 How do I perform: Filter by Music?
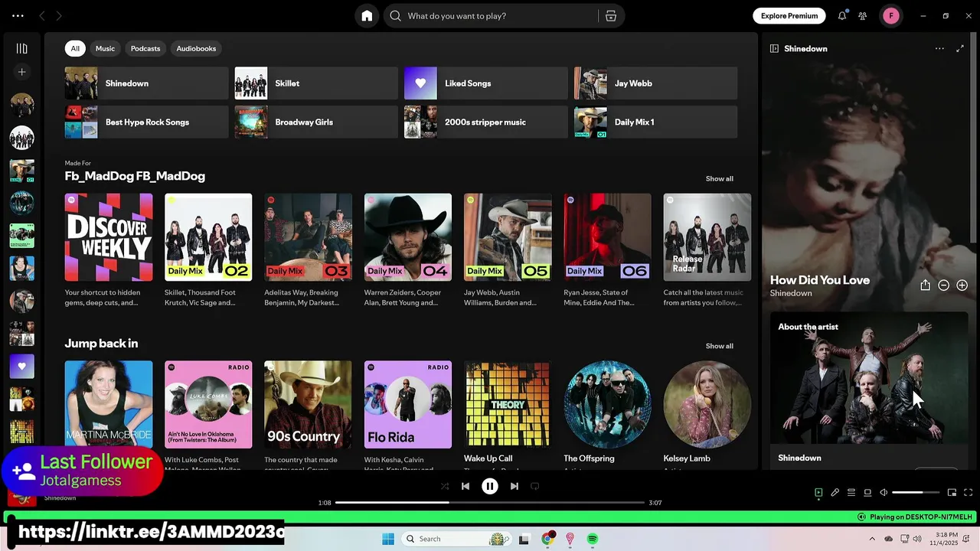click(105, 48)
